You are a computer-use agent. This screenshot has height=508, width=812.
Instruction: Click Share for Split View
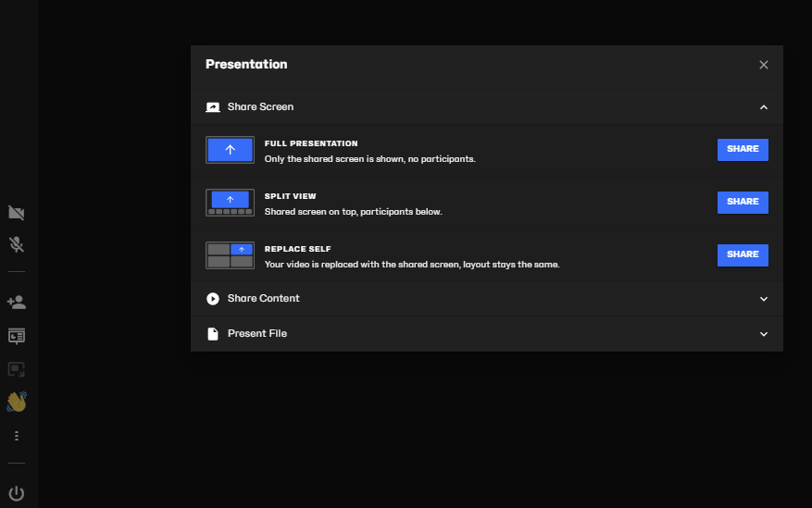click(x=743, y=203)
